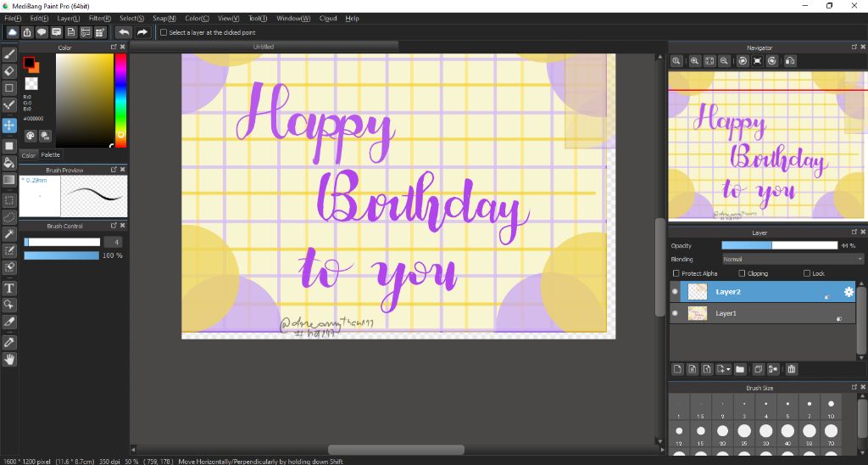Click the share/export icon in top toolbar
Viewport: 868px width, 465px height.
[26, 33]
